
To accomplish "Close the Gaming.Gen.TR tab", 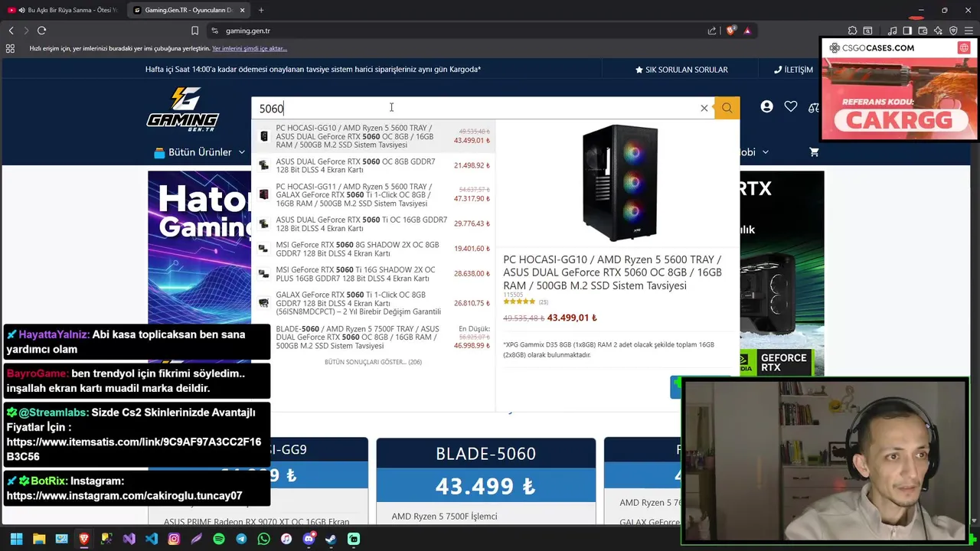I will [242, 10].
